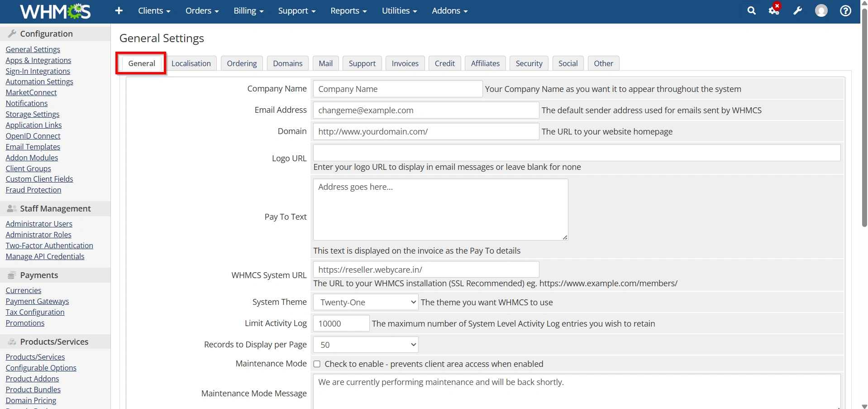Select the General tab
The height and width of the screenshot is (409, 868).
142,63
